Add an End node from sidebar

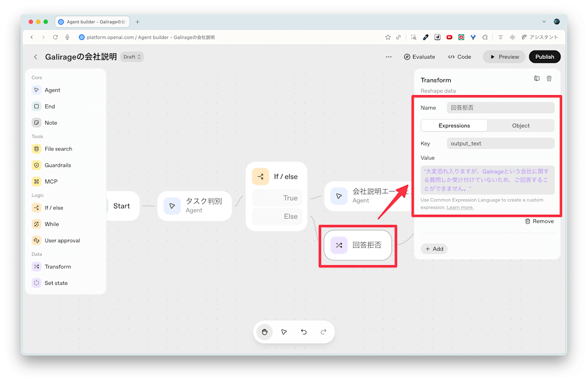point(44,106)
